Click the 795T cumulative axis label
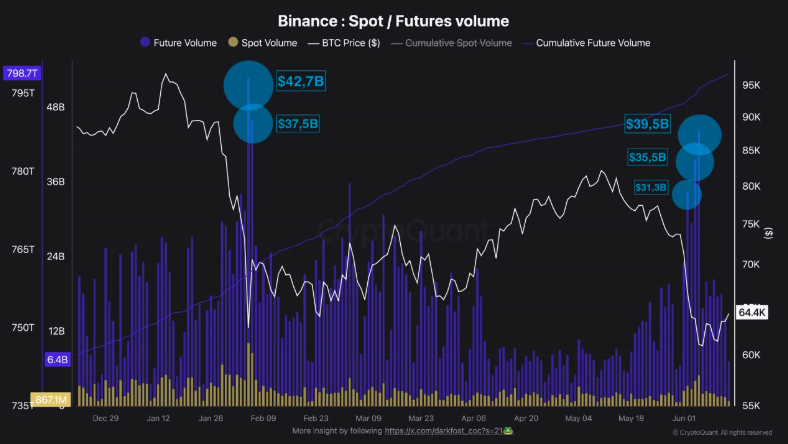Viewport: 788px width, 444px height. tap(23, 93)
